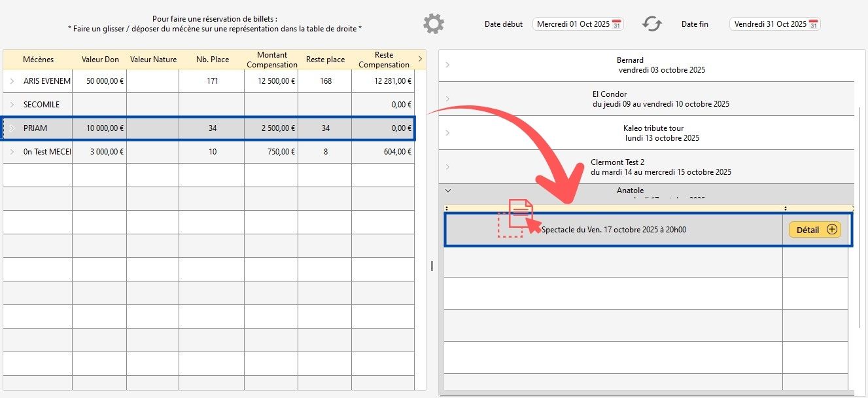The image size is (868, 398).
Task: Collapse the Anatole event entry
Action: [x=447, y=191]
